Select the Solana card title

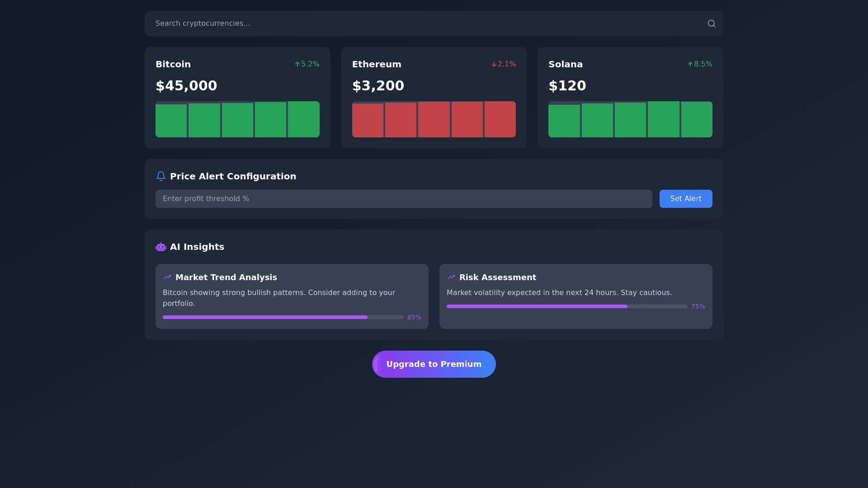pos(565,64)
